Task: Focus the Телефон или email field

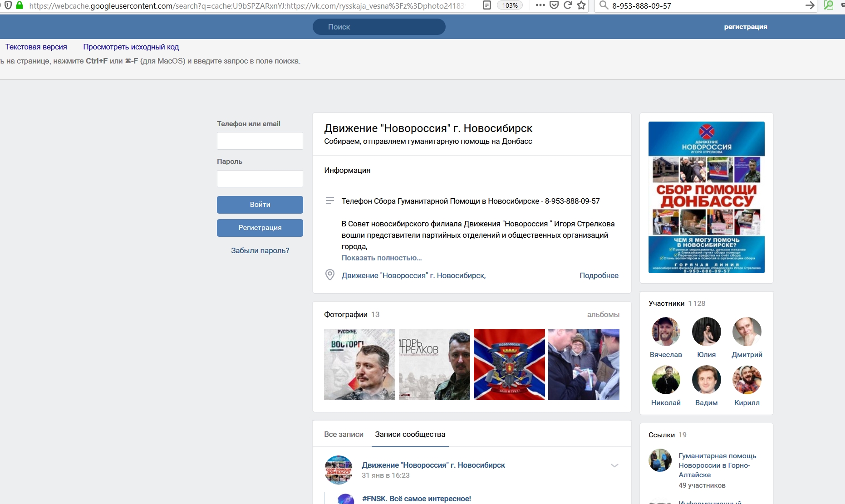Action: tap(260, 141)
